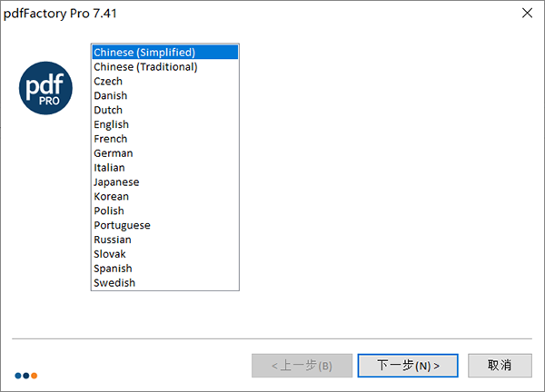Viewport: 545px width, 392px height.
Task: Click the disabled 上一步(B) back button
Action: (x=302, y=366)
